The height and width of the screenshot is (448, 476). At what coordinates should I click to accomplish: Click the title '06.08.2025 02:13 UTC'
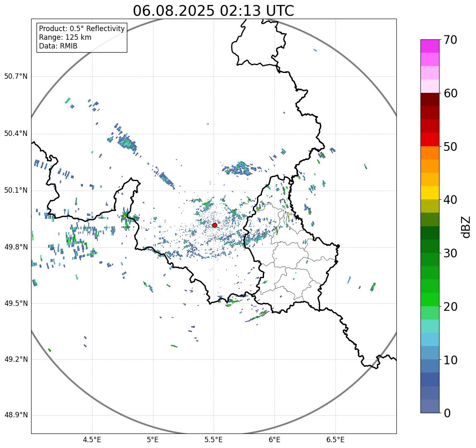(x=214, y=11)
